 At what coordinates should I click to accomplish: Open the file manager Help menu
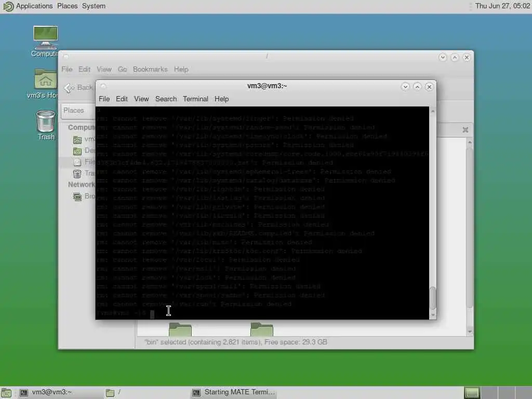pyautogui.click(x=181, y=69)
